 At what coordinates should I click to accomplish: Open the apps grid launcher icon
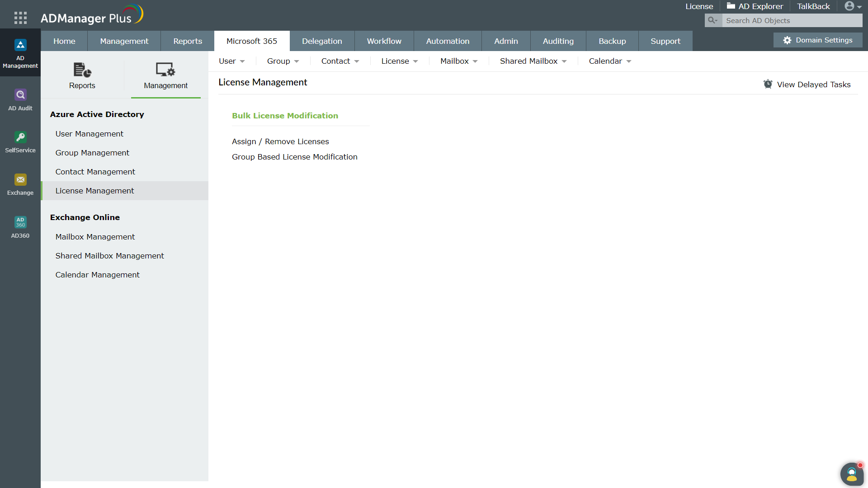tap(20, 18)
